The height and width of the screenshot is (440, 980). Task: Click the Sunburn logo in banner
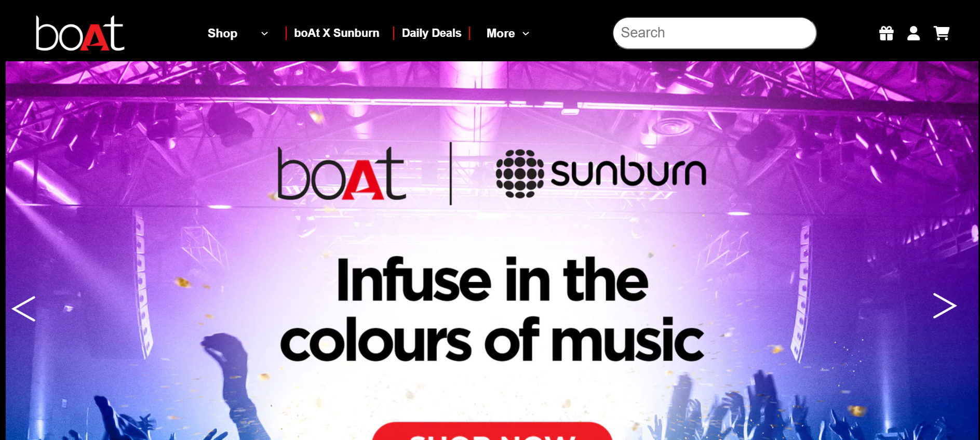coord(601,174)
